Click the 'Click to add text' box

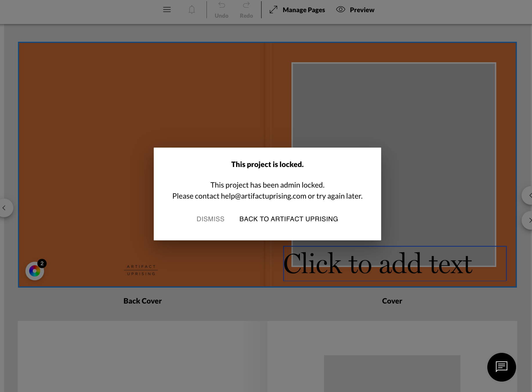(x=395, y=264)
